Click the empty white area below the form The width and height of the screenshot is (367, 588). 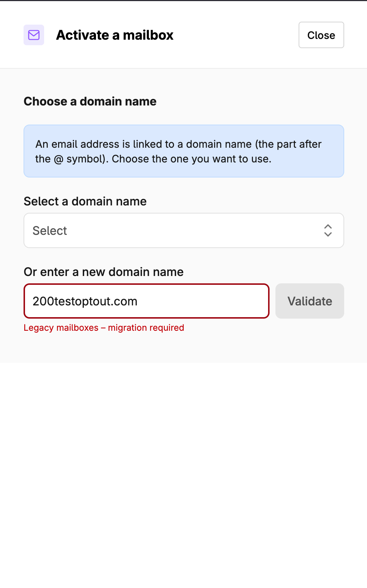(x=183, y=474)
